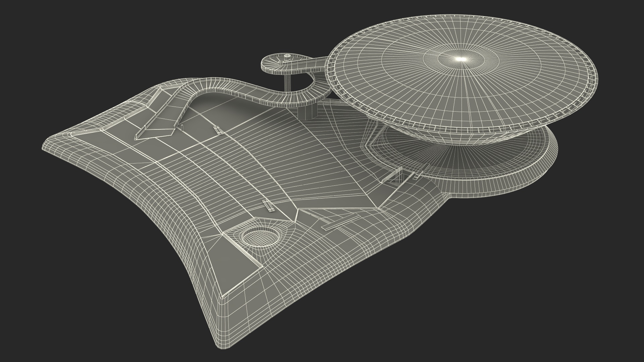Click the bright center hub of the disc roof
This screenshot has height=362, width=644.
click(462, 59)
